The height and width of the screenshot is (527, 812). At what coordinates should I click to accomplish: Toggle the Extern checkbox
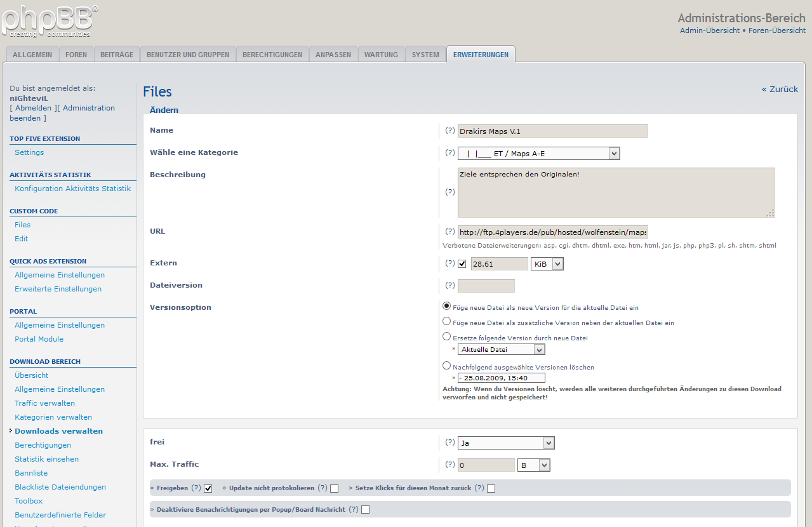point(462,264)
